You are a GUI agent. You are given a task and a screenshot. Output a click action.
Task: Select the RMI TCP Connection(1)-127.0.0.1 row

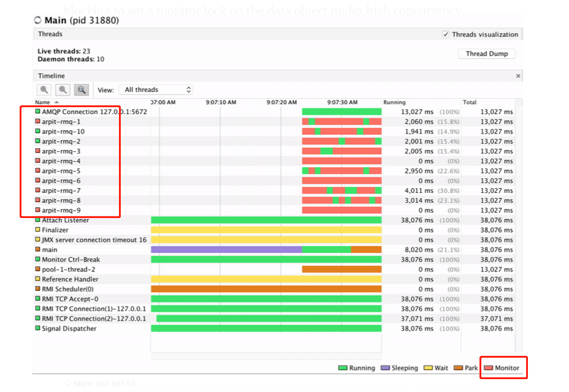pos(274,309)
